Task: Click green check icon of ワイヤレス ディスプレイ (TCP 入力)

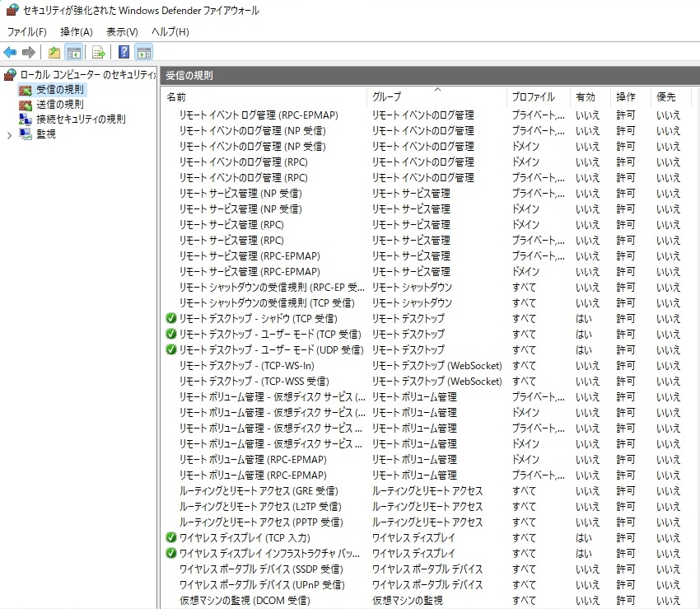Action: pyautogui.click(x=171, y=537)
